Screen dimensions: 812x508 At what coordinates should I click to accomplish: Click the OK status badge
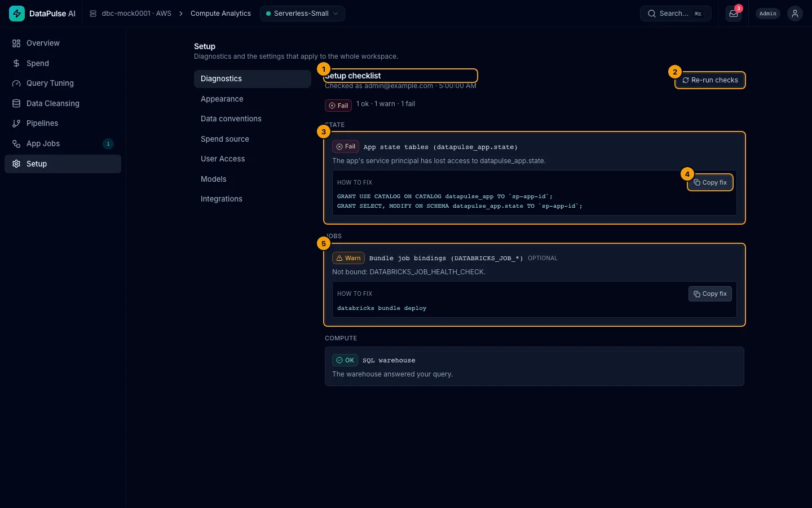345,360
